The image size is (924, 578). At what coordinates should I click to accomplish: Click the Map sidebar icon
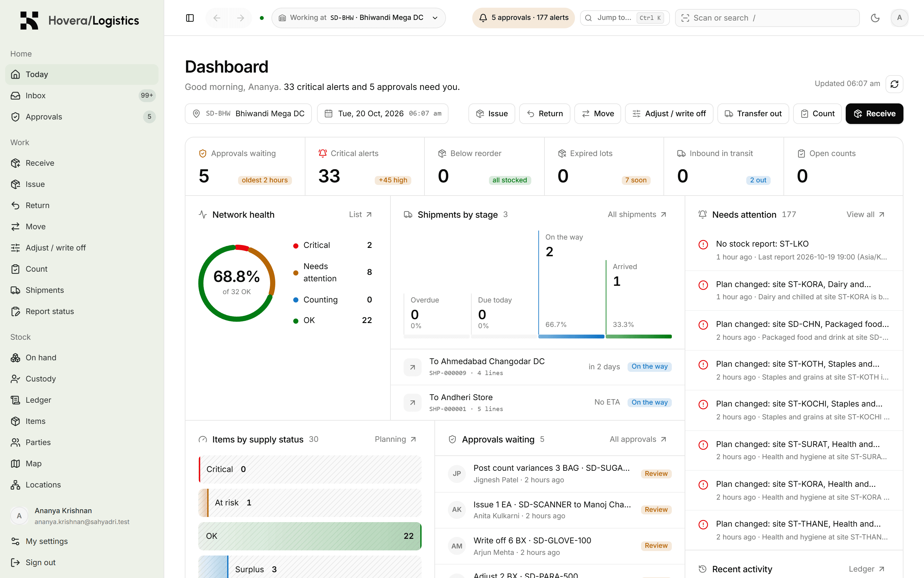(x=15, y=464)
